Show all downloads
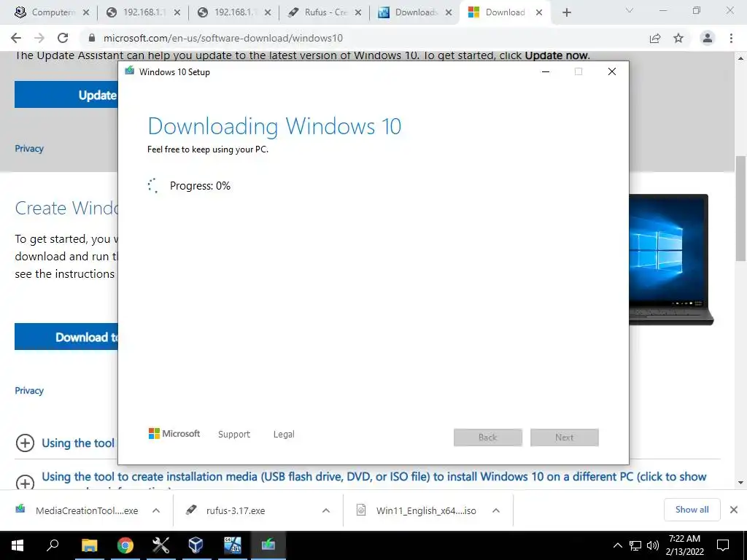This screenshot has height=560, width=747. 692,510
